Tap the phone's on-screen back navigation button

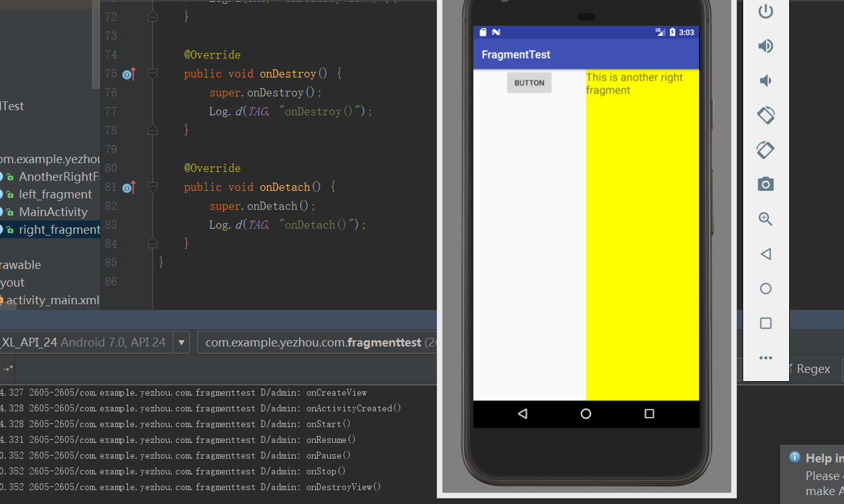(523, 414)
